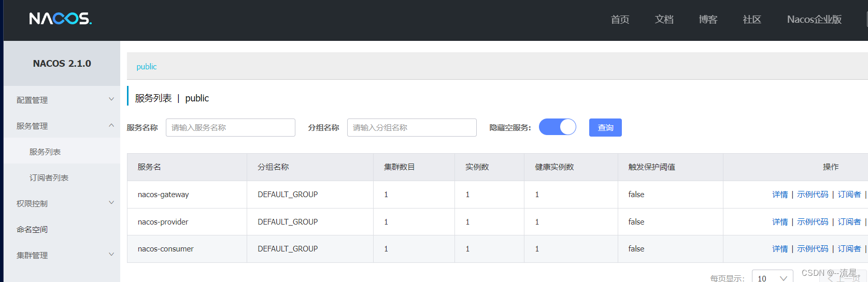
Task: Click the 操作 column header
Action: [831, 167]
